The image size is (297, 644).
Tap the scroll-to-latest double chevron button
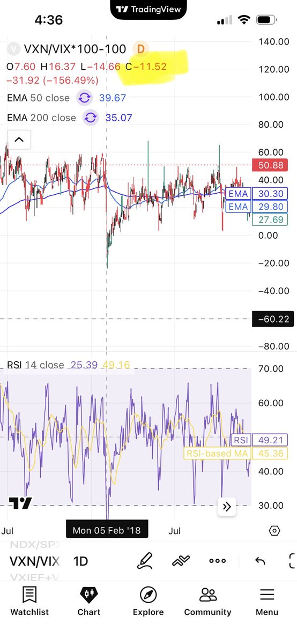(x=226, y=506)
